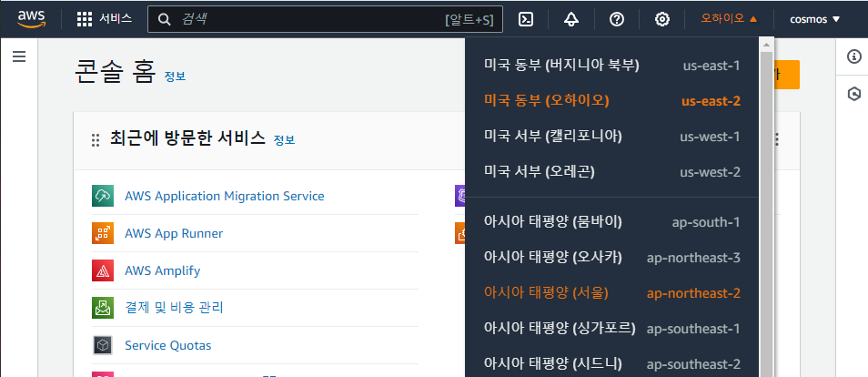Viewport: 868px width, 377px height.
Task: Open 정보 link next to 콘솔 홈
Action: [x=175, y=76]
